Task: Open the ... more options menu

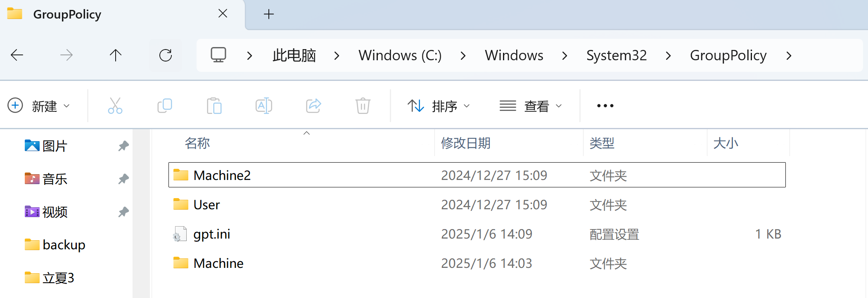Action: (605, 106)
